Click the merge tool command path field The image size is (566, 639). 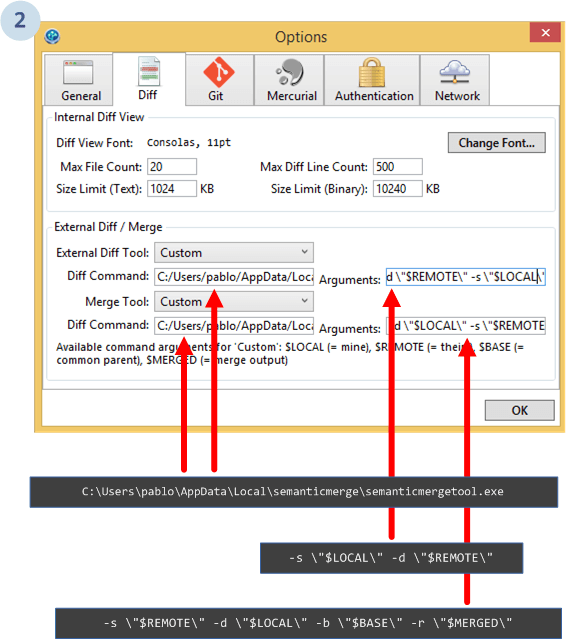(x=234, y=326)
